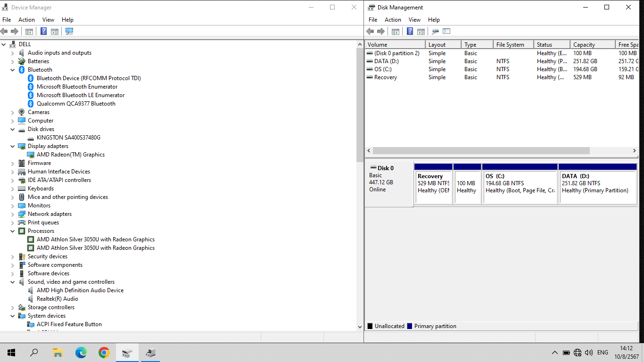Open File Explorer from the taskbar
This screenshot has height=362, width=644.
58,353
